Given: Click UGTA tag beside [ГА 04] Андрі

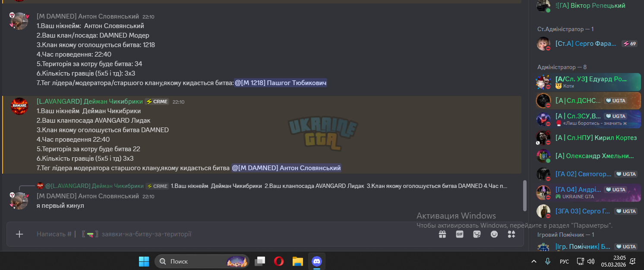Looking at the screenshot, I should (616, 190).
